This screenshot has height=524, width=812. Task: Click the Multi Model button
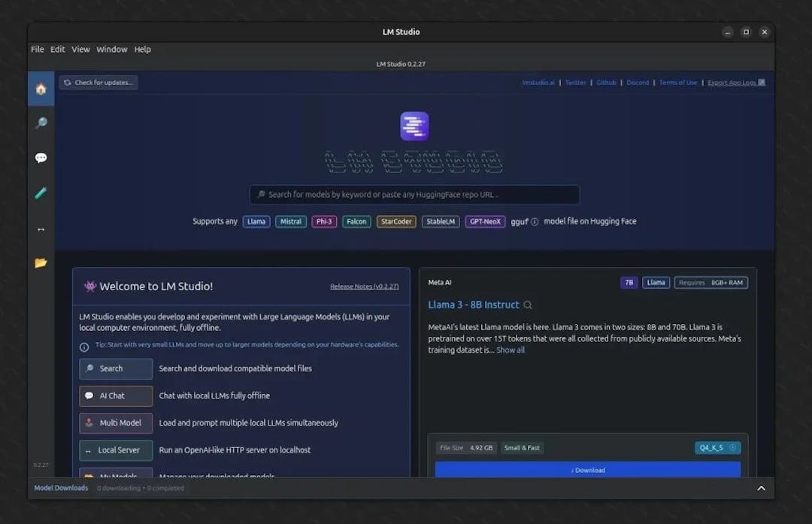click(116, 423)
